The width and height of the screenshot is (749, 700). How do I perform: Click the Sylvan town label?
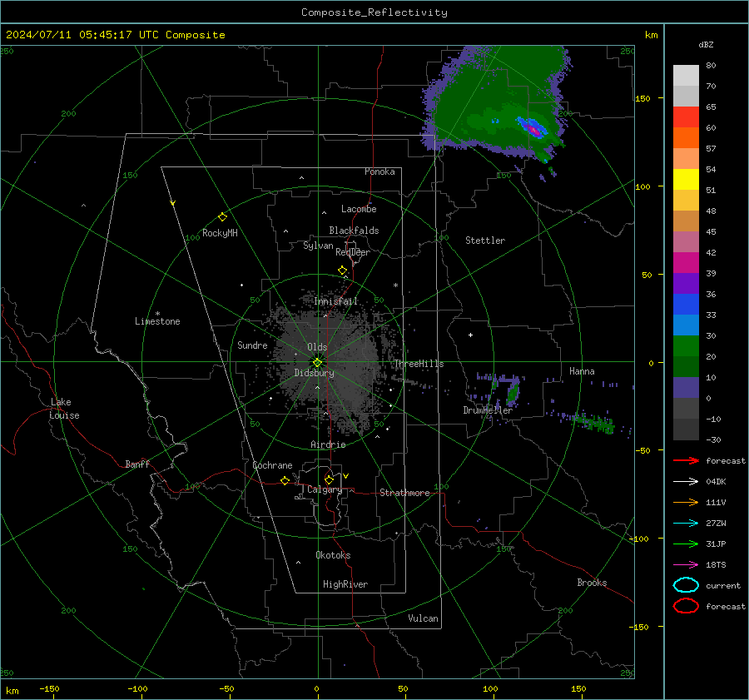(318, 246)
